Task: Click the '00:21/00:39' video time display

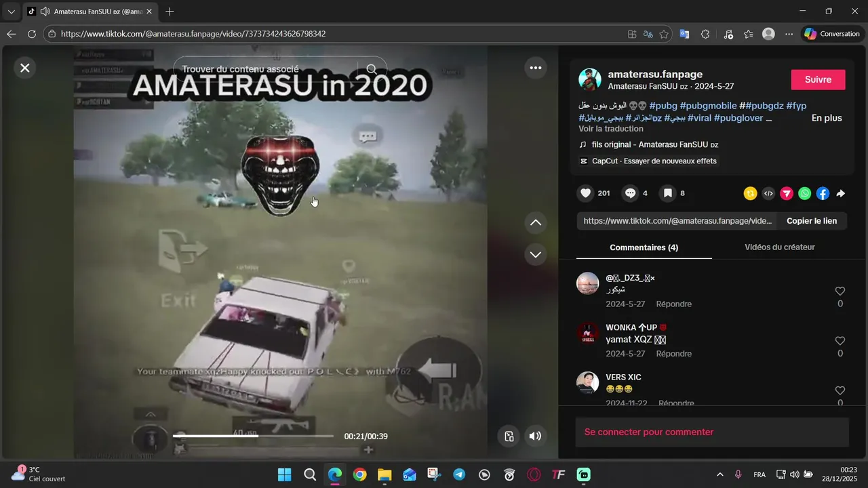Action: pyautogui.click(x=366, y=436)
